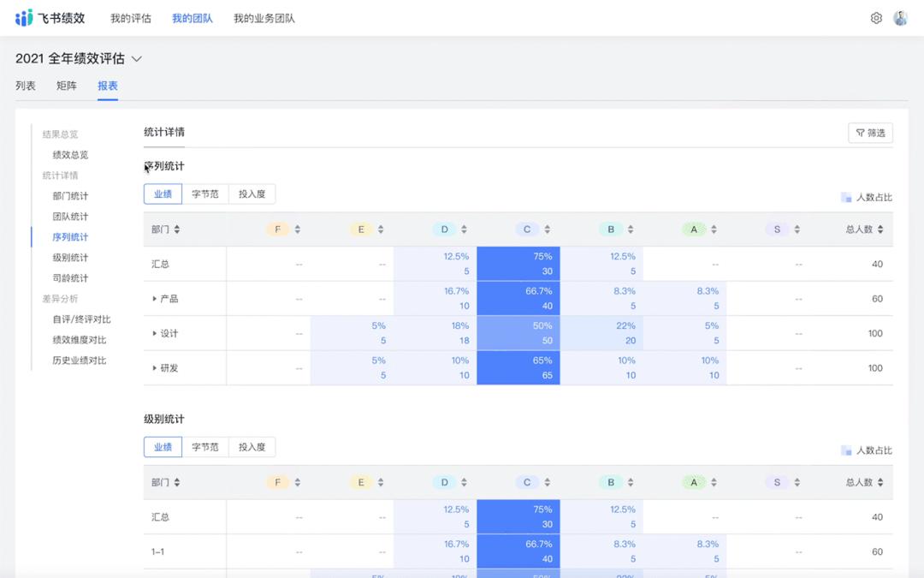Image resolution: width=924 pixels, height=578 pixels.
Task: Select 投入度 option under 序列统计
Action: coord(252,194)
